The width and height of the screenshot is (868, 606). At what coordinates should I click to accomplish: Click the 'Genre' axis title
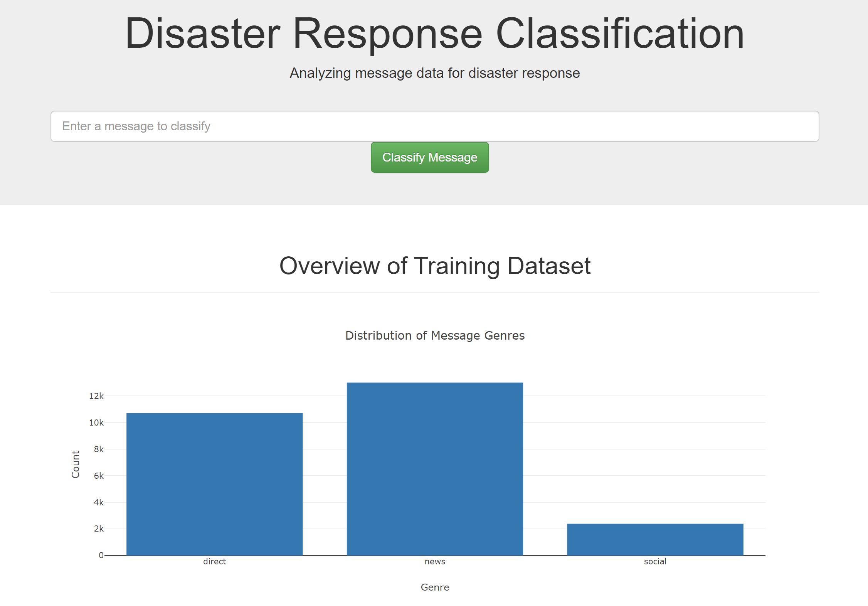(x=434, y=587)
